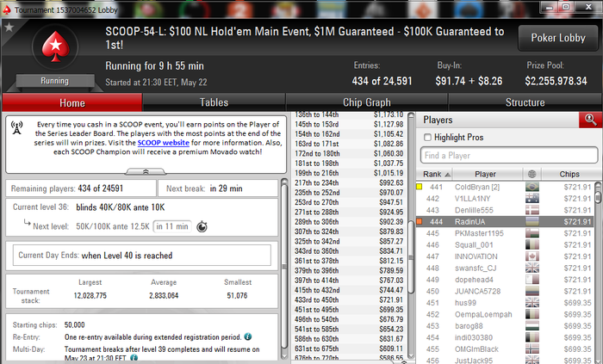Click the Chips column header
Image resolution: width=603 pixels, height=364 pixels.
click(x=569, y=174)
